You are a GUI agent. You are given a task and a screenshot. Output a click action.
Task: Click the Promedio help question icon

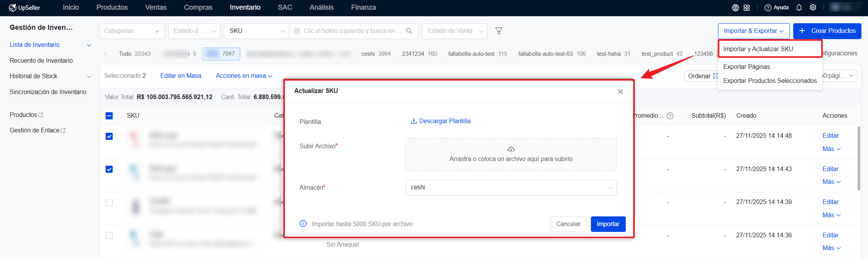[670, 116]
